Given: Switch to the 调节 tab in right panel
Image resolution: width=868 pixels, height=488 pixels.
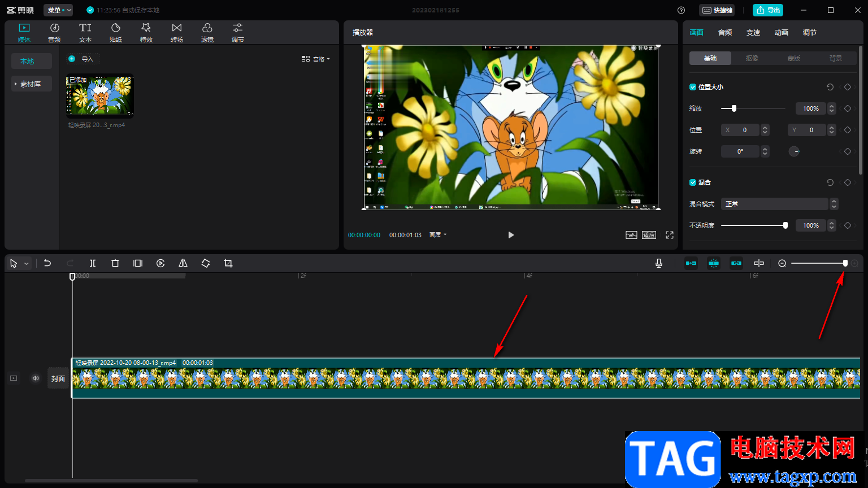Looking at the screenshot, I should click(x=810, y=33).
